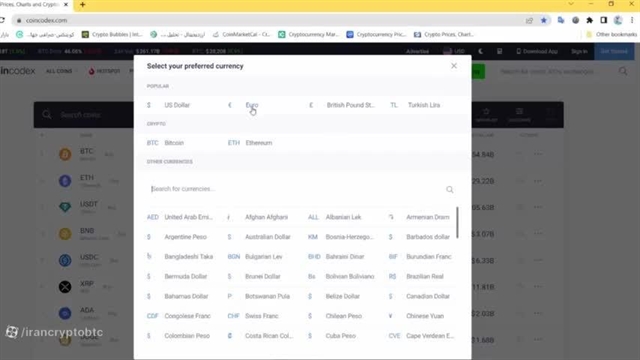
Task: Click the calculator icon in header
Action: tap(499, 51)
